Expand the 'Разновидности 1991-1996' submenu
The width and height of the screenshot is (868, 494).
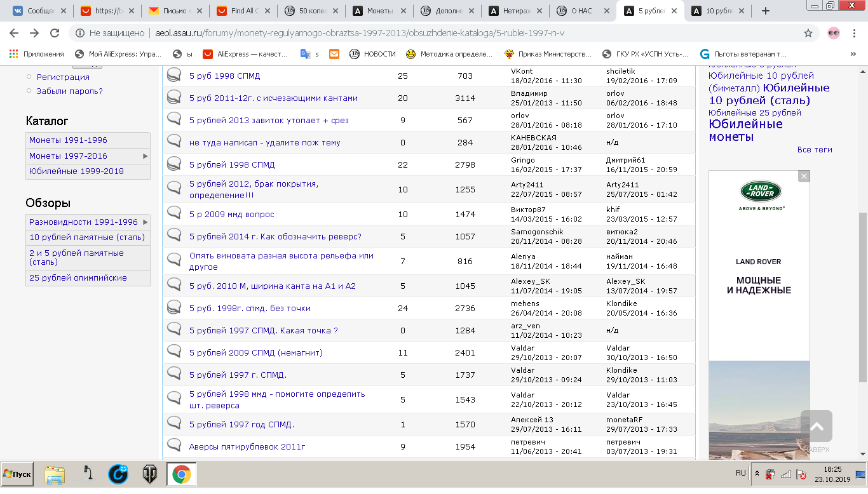point(145,222)
